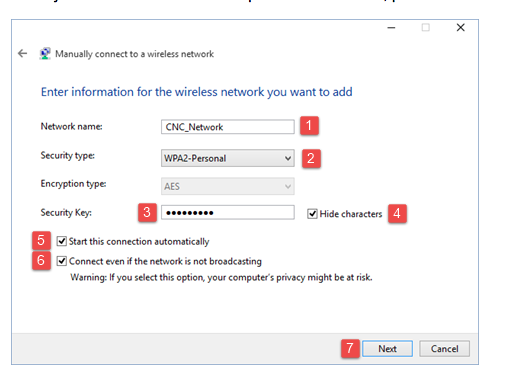Click the Security Key password field
The width and height of the screenshot is (506, 378).
[228, 212]
